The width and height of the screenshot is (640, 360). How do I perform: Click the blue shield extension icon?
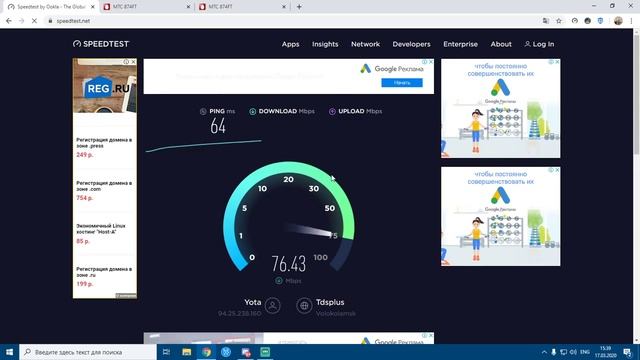click(x=600, y=21)
